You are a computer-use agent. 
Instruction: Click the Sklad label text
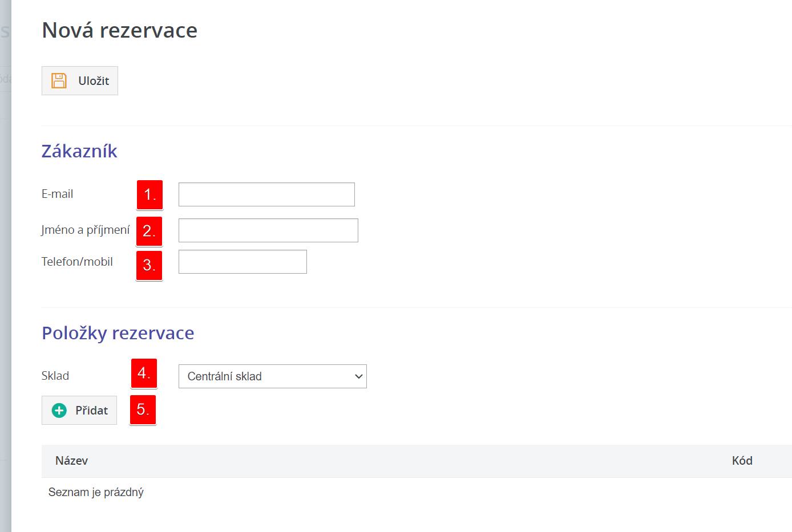pyautogui.click(x=55, y=376)
